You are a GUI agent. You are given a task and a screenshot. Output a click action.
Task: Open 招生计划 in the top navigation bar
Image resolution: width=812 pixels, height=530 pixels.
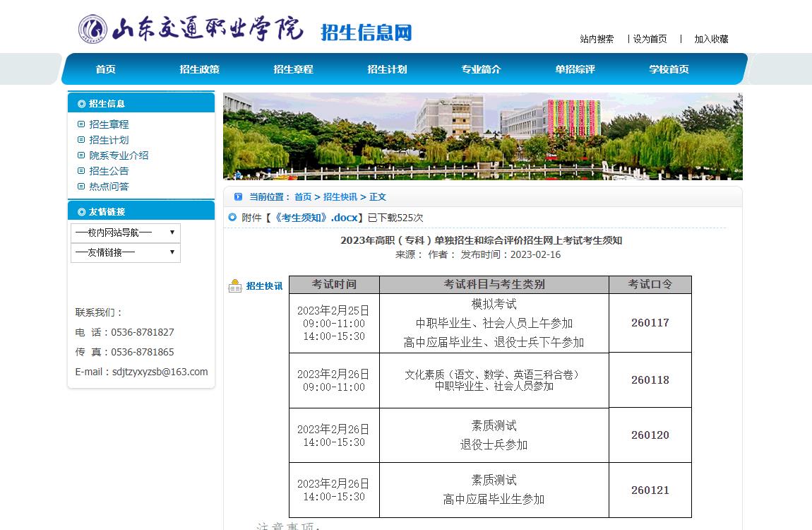point(387,69)
